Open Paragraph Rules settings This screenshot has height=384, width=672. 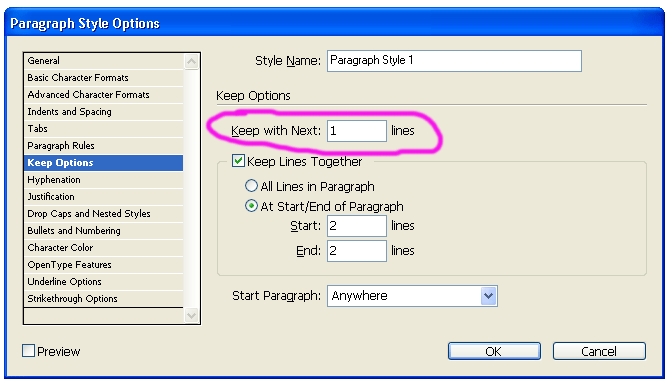coord(104,146)
